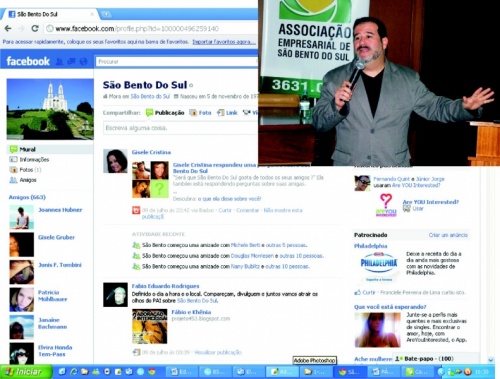Open notifications globe icon in Facebook header
The width and height of the screenshot is (500, 379).
pyautogui.click(x=83, y=62)
